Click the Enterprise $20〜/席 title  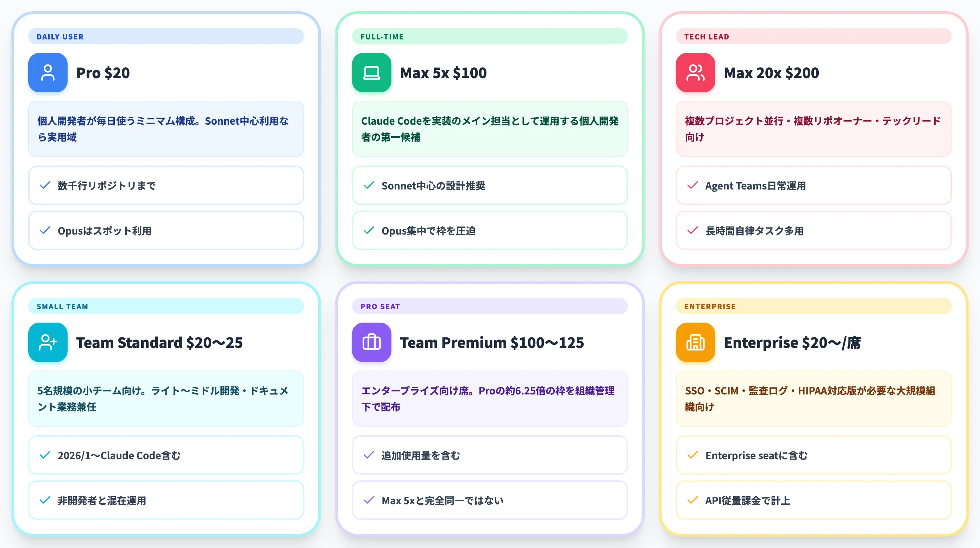(x=792, y=342)
